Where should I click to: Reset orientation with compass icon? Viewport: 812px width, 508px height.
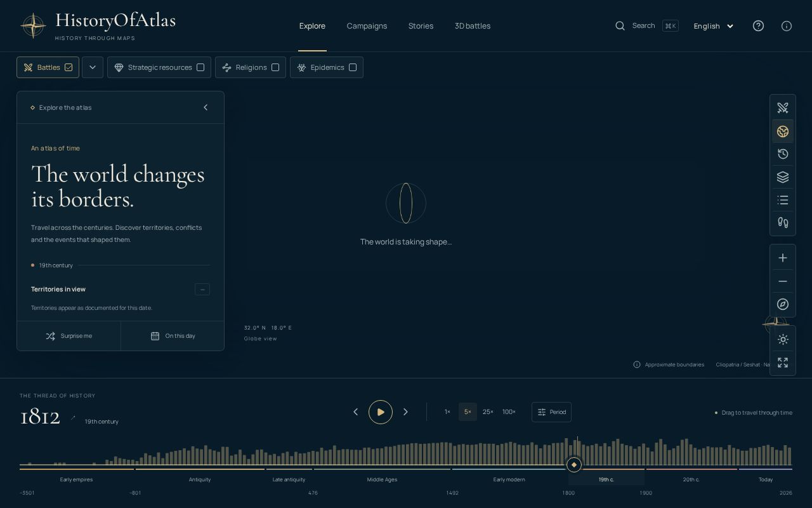point(783,304)
